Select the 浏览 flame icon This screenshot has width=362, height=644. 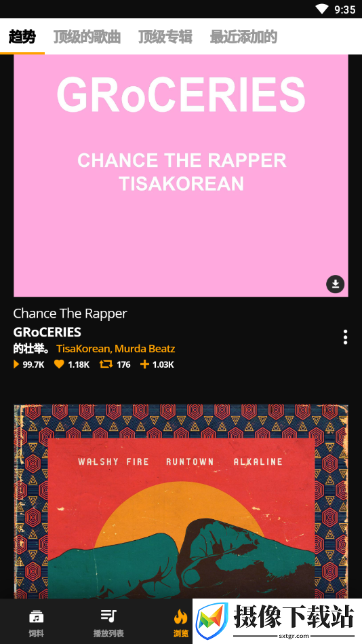tap(180, 616)
